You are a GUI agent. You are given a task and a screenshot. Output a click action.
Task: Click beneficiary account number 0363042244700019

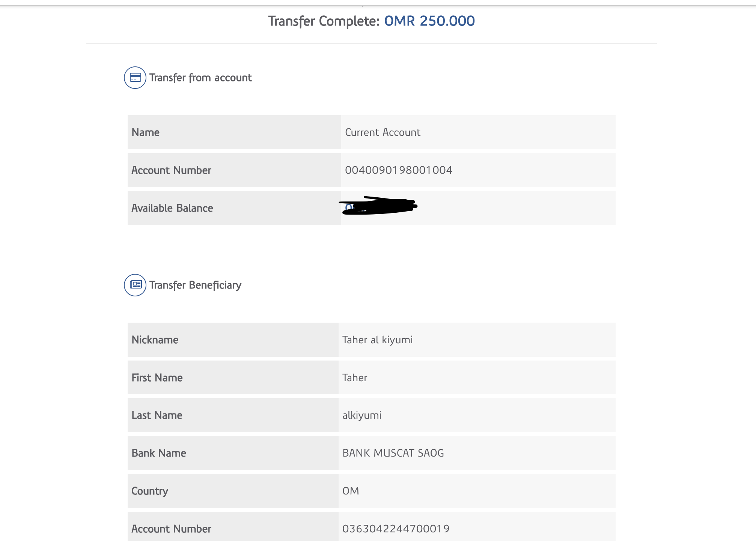click(396, 529)
